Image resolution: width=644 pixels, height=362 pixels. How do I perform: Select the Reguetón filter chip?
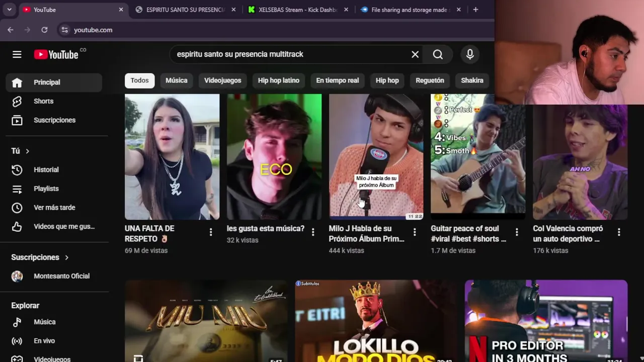(430, 80)
